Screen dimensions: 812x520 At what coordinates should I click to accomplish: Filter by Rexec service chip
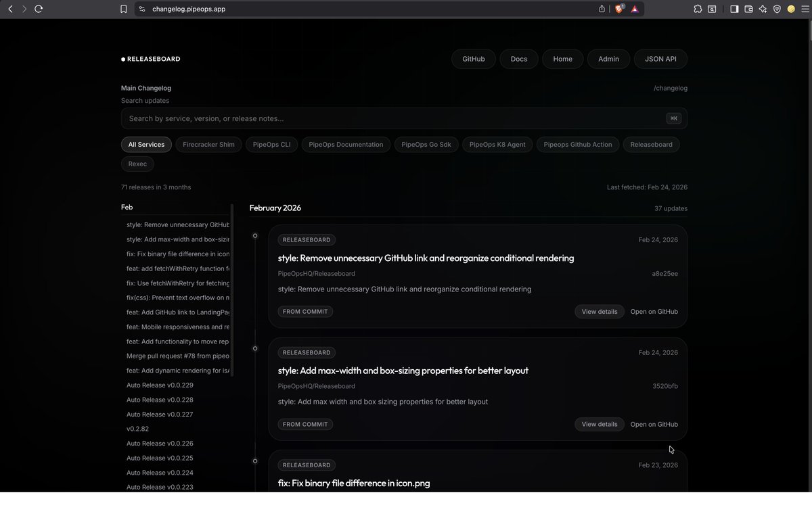[138, 164]
